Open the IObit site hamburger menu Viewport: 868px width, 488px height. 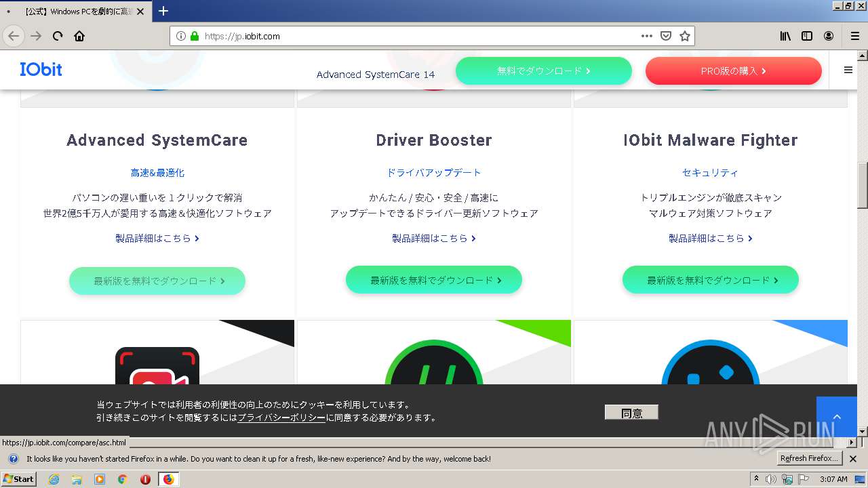pyautogui.click(x=848, y=70)
